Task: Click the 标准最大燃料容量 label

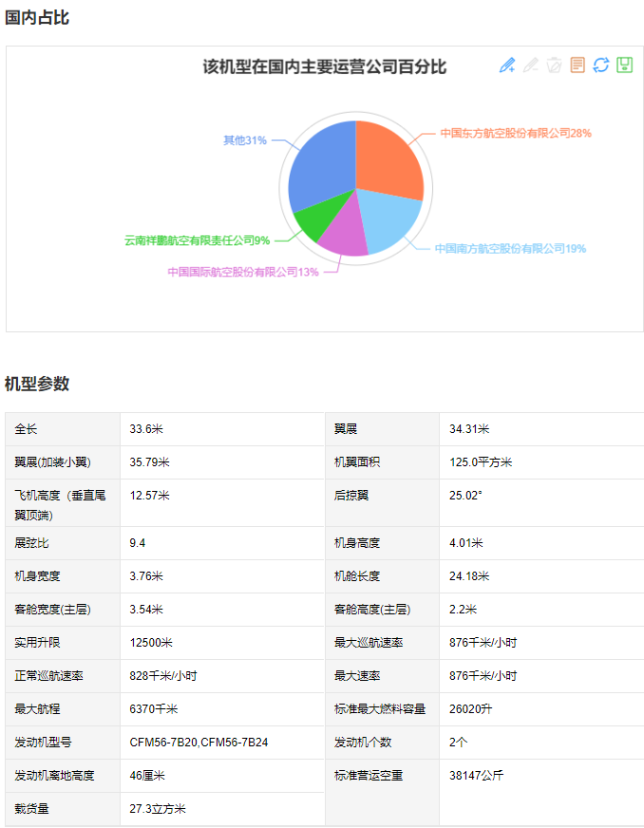Action: (x=380, y=709)
